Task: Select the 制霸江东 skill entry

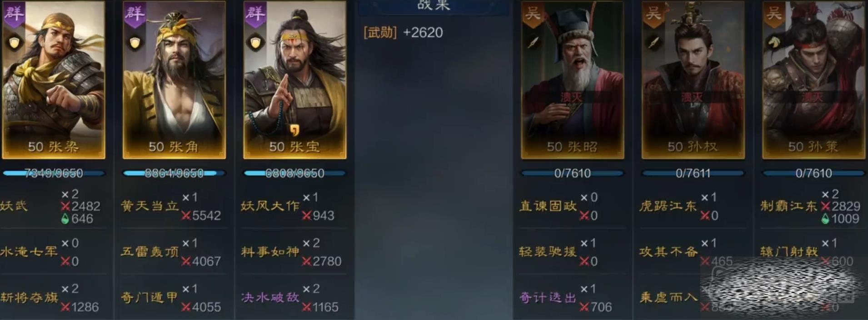Action: (788, 206)
